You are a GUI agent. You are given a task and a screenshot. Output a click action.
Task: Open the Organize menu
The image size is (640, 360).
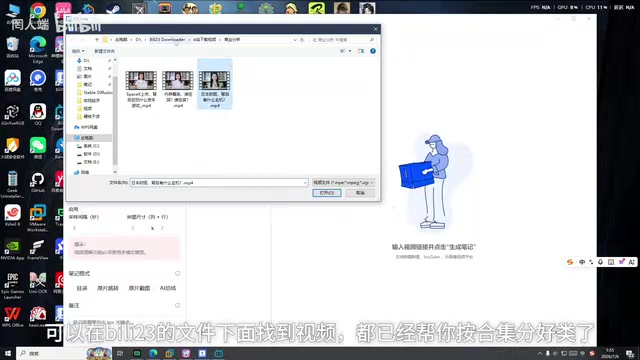tap(78, 51)
